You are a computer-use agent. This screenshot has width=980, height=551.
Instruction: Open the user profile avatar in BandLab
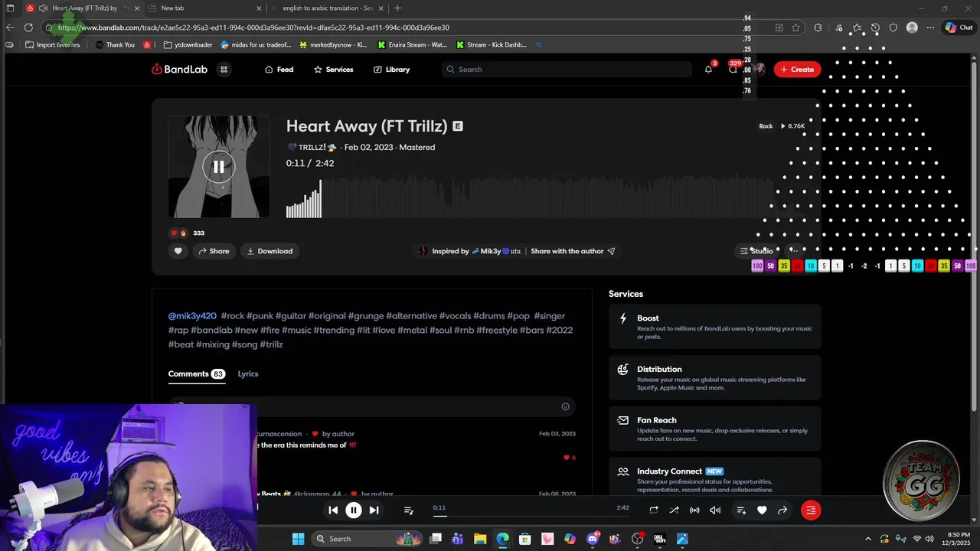coord(759,69)
